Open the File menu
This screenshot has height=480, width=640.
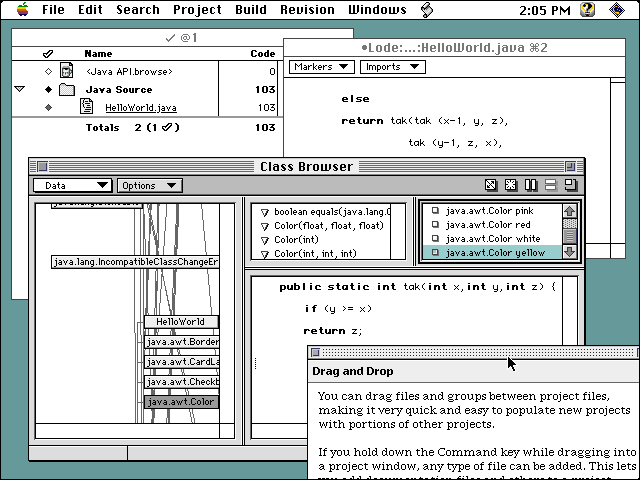(53, 9)
